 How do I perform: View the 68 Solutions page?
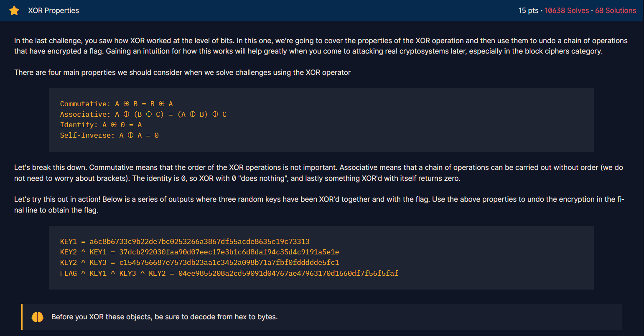(x=616, y=10)
